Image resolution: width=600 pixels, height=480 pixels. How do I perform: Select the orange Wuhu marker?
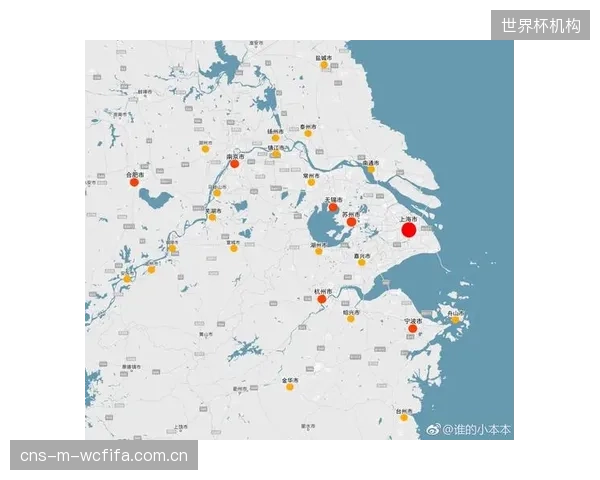coord(212,217)
